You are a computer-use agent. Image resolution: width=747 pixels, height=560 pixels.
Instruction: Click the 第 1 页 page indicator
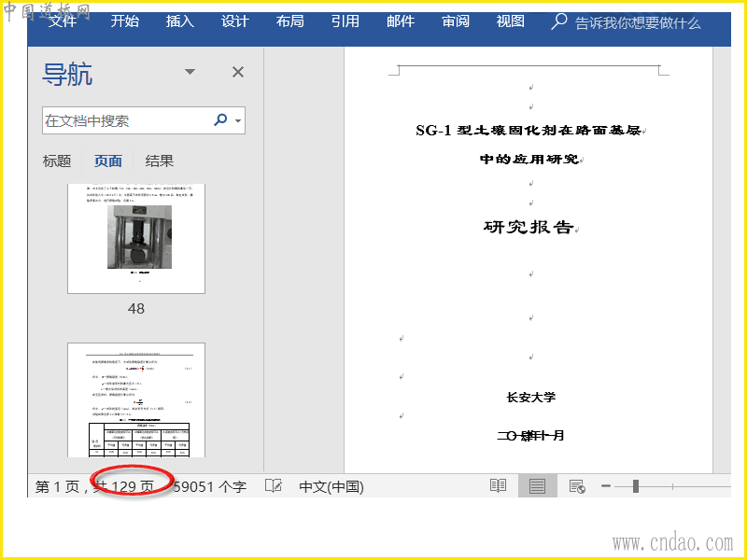point(57,486)
